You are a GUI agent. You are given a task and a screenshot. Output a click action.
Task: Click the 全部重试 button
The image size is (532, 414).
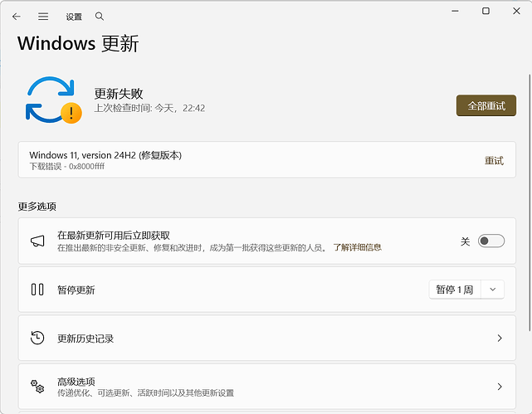pyautogui.click(x=486, y=105)
